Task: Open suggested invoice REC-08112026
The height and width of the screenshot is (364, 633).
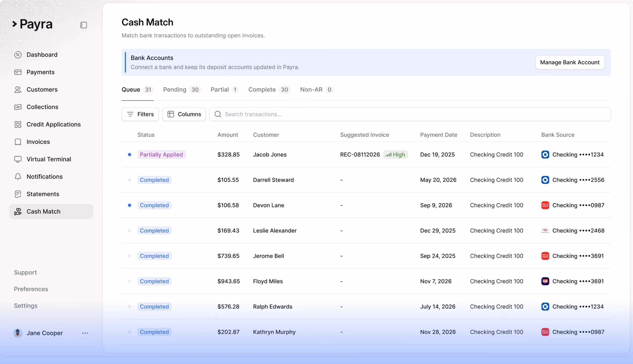Action: [x=360, y=154]
